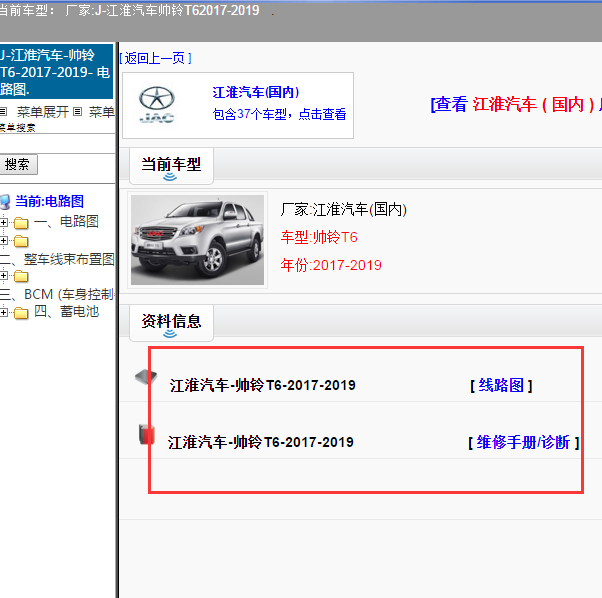Click 江淮汽车-帅铃T6-2017-2019 in 维修手册 row
Image resolution: width=602 pixels, height=598 pixels.
click(x=261, y=443)
